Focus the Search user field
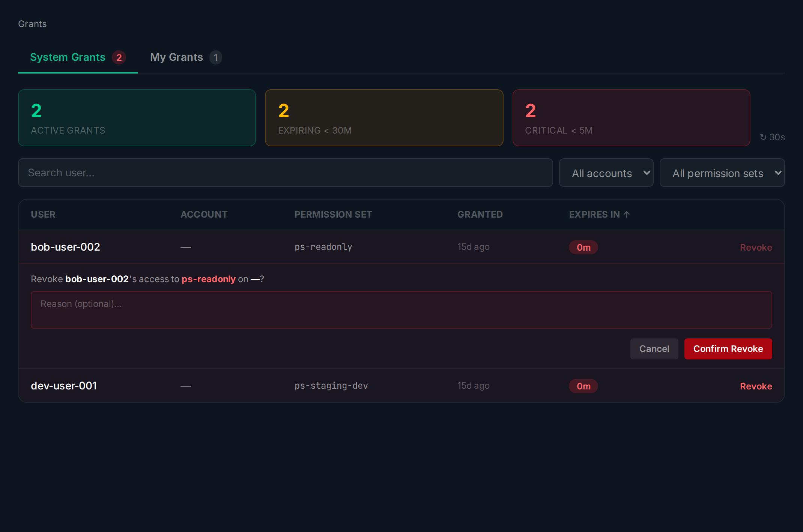Image resolution: width=803 pixels, height=532 pixels. click(x=285, y=173)
